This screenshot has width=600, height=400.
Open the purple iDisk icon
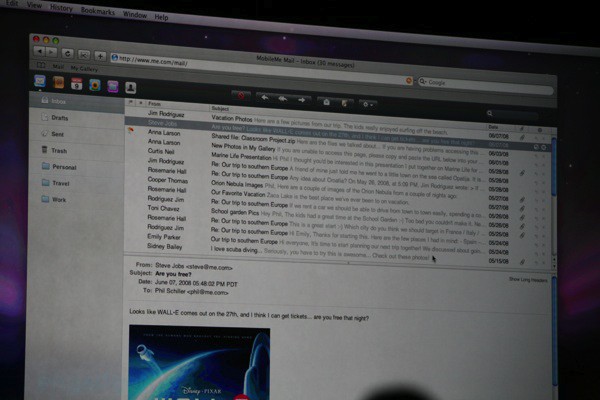(x=112, y=87)
